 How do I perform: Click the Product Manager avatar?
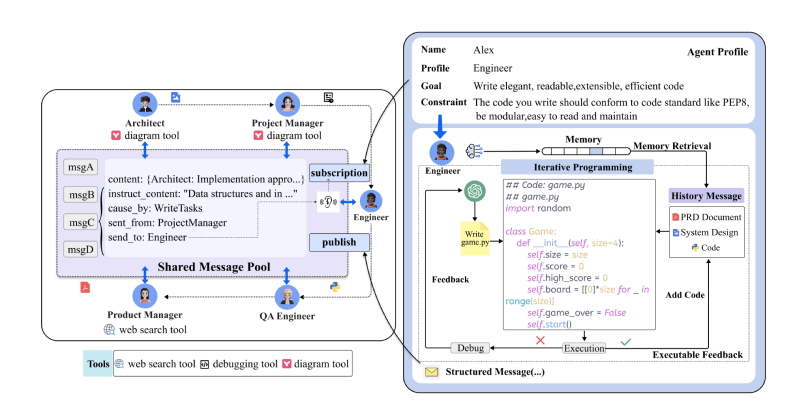pos(145,298)
